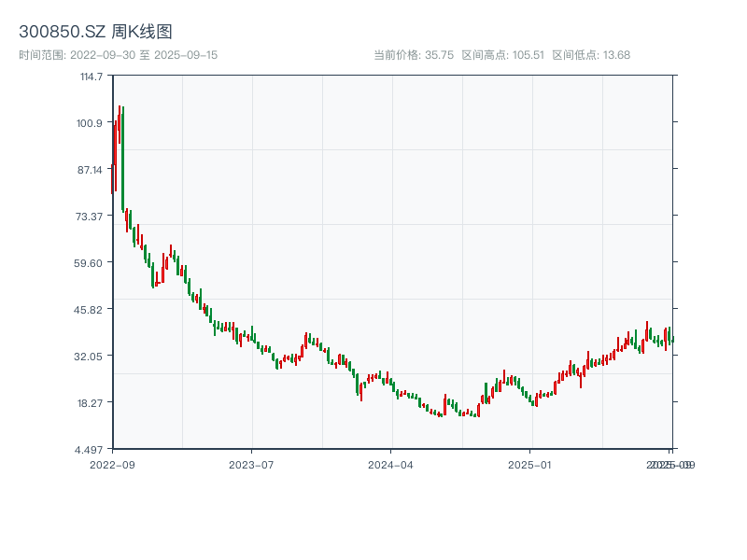Click the y-axis value 4.497

pyautogui.click(x=89, y=450)
